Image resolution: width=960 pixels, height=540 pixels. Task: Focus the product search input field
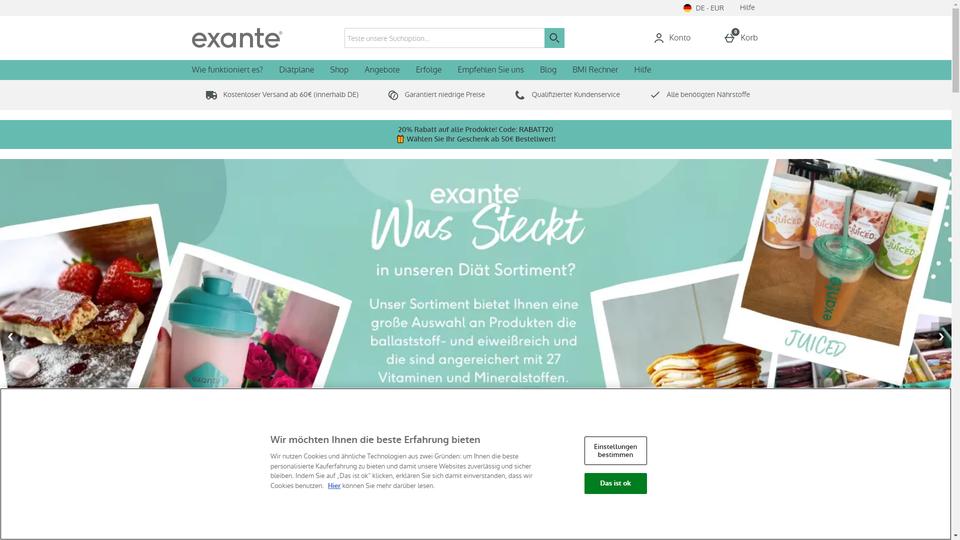pyautogui.click(x=444, y=38)
